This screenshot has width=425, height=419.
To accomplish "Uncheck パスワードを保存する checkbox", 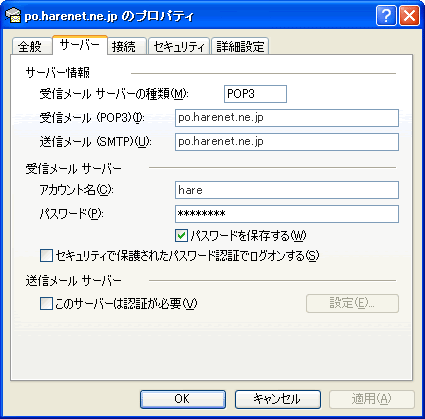I will 181,236.
